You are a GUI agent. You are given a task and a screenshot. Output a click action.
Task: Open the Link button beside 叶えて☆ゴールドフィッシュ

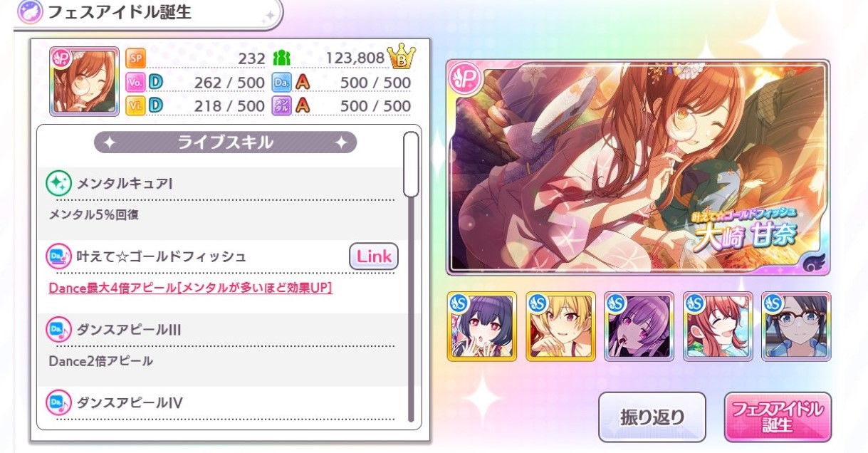pos(374,257)
